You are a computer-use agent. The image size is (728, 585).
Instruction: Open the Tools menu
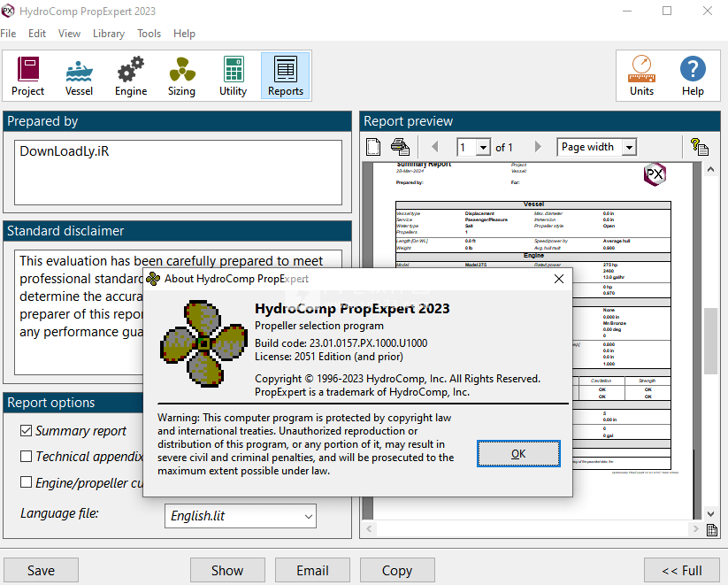[x=149, y=34]
